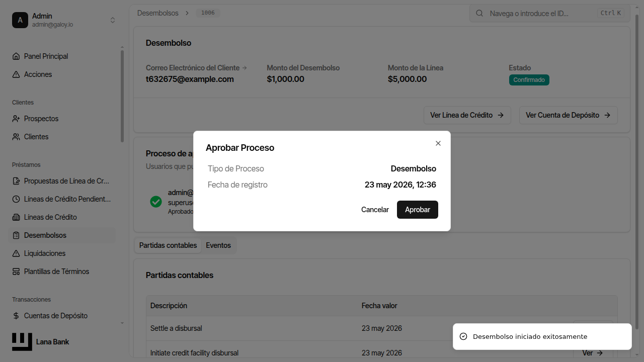Expand the Admin account switcher chevrons
This screenshot has height=362, width=644.
113,20
